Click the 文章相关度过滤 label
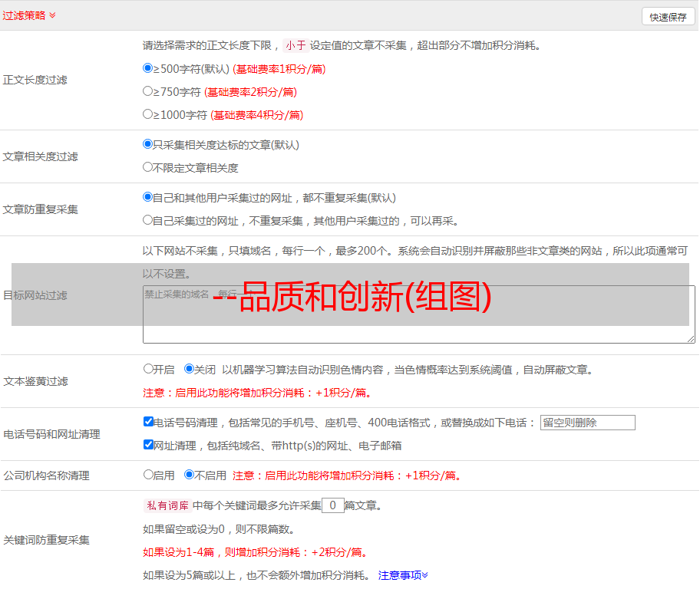This screenshot has width=700, height=589. (x=40, y=156)
